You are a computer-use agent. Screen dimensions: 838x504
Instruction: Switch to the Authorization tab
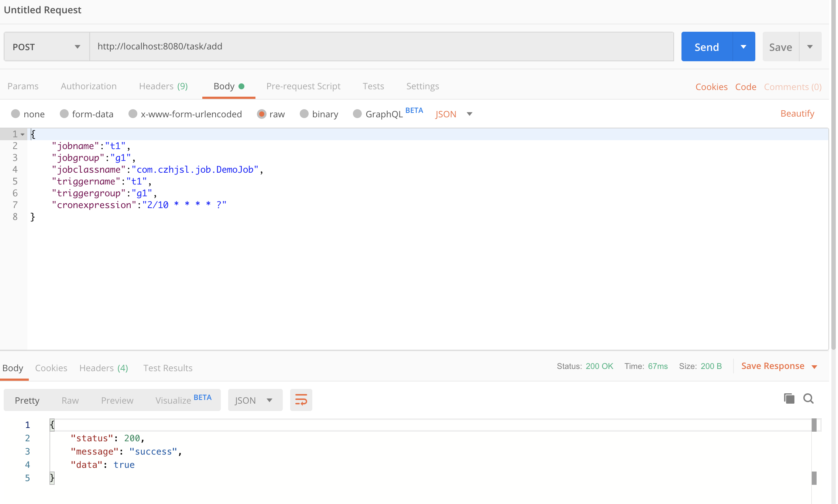point(88,86)
